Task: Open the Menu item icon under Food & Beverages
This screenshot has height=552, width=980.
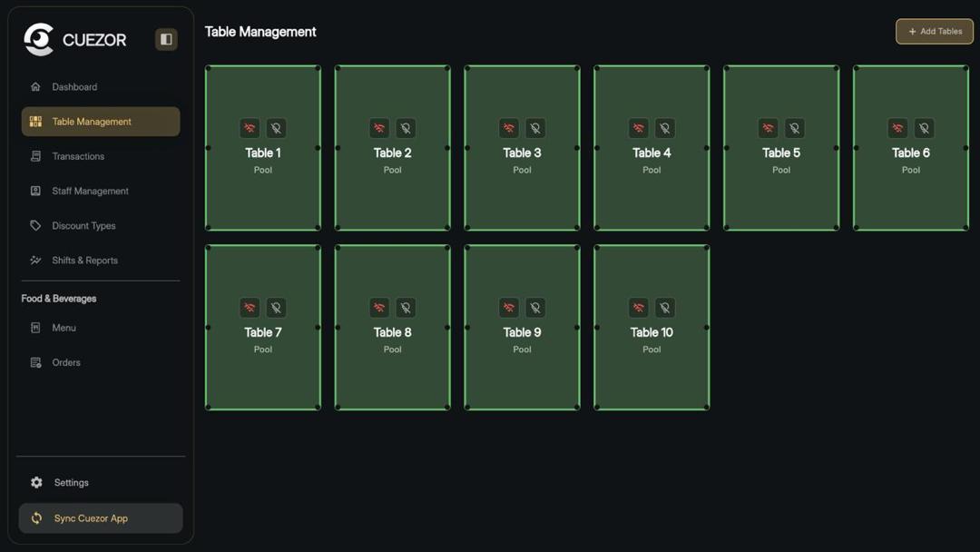Action: [x=35, y=328]
